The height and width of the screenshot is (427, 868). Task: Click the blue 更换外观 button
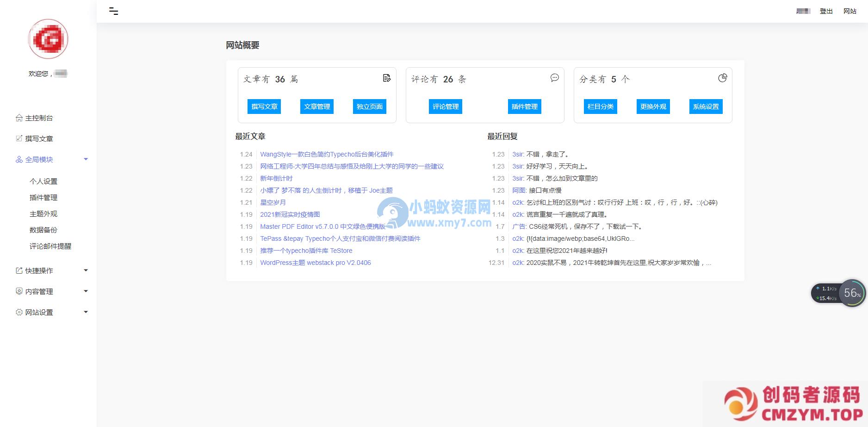(x=653, y=107)
